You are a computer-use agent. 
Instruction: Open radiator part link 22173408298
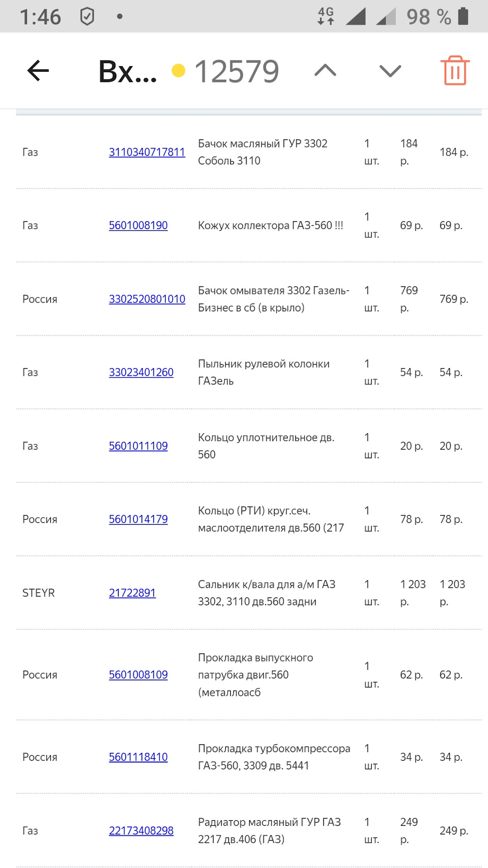coord(141,831)
